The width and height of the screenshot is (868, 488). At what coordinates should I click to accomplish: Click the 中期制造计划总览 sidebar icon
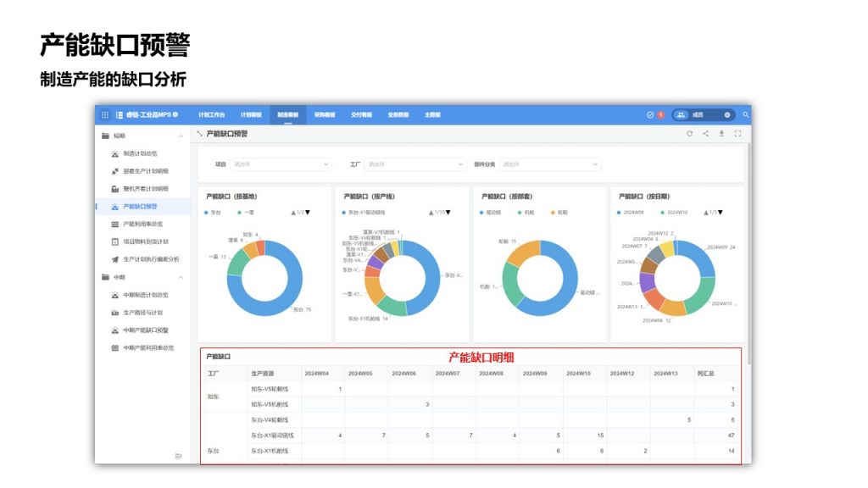click(114, 295)
